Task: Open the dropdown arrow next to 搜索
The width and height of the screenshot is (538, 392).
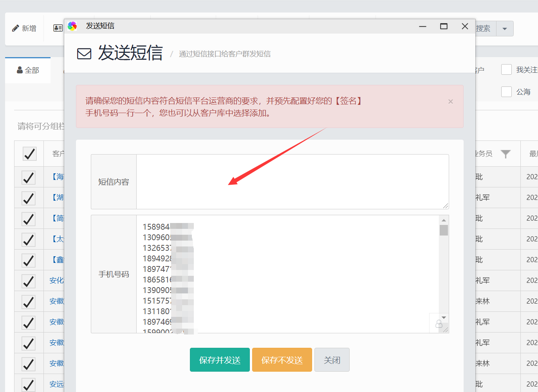Action: point(505,29)
